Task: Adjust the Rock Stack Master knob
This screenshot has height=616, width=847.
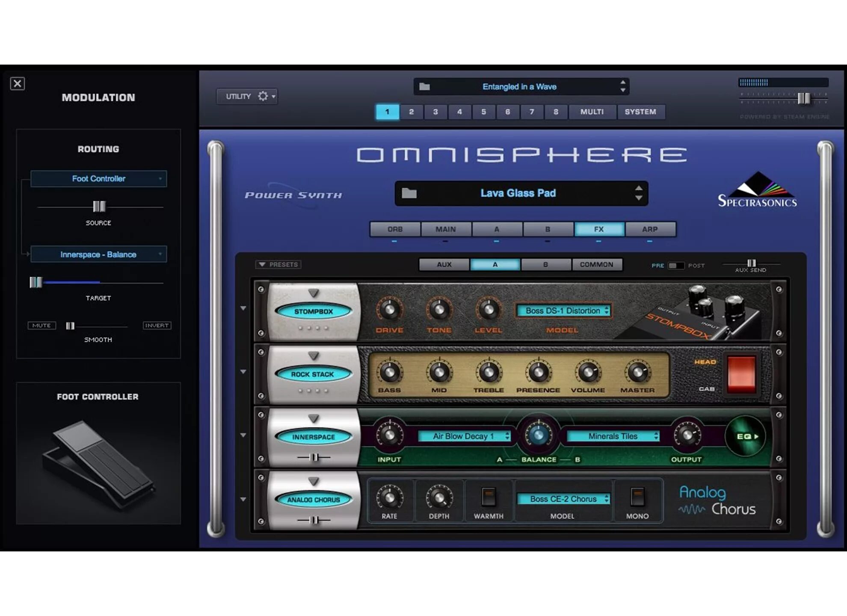Action: point(638,372)
